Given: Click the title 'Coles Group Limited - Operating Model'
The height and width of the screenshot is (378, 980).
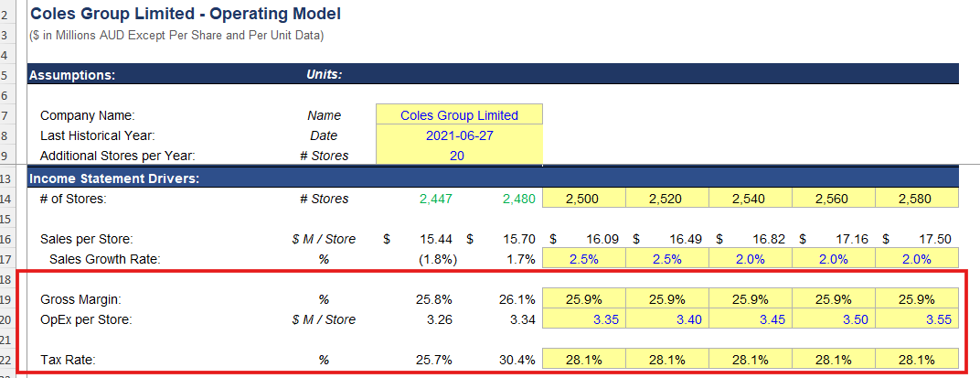Looking at the screenshot, I should pos(186,13).
